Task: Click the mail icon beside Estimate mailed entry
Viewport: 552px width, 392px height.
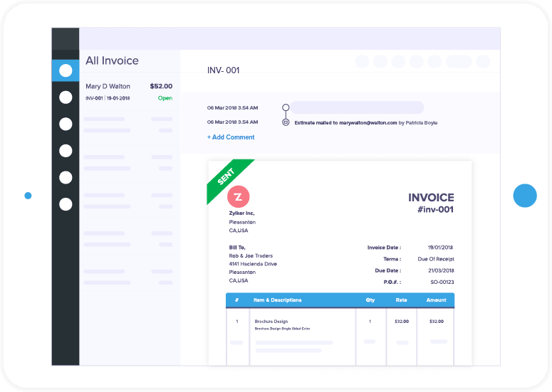Action: (286, 122)
